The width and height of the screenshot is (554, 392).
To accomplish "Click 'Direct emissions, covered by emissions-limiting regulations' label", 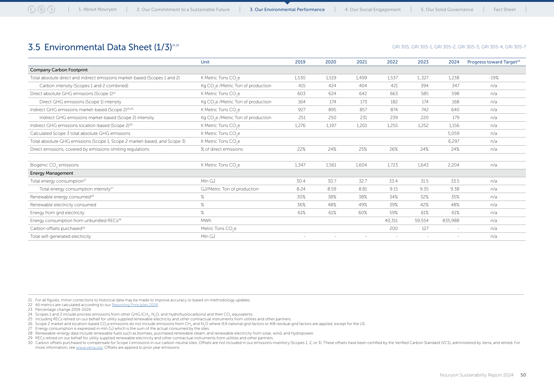I will pos(90,149).
